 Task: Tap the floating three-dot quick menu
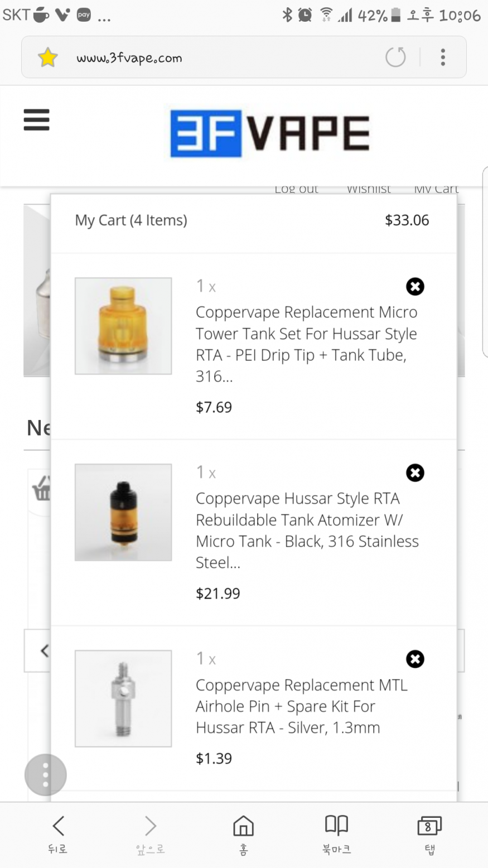[45, 775]
